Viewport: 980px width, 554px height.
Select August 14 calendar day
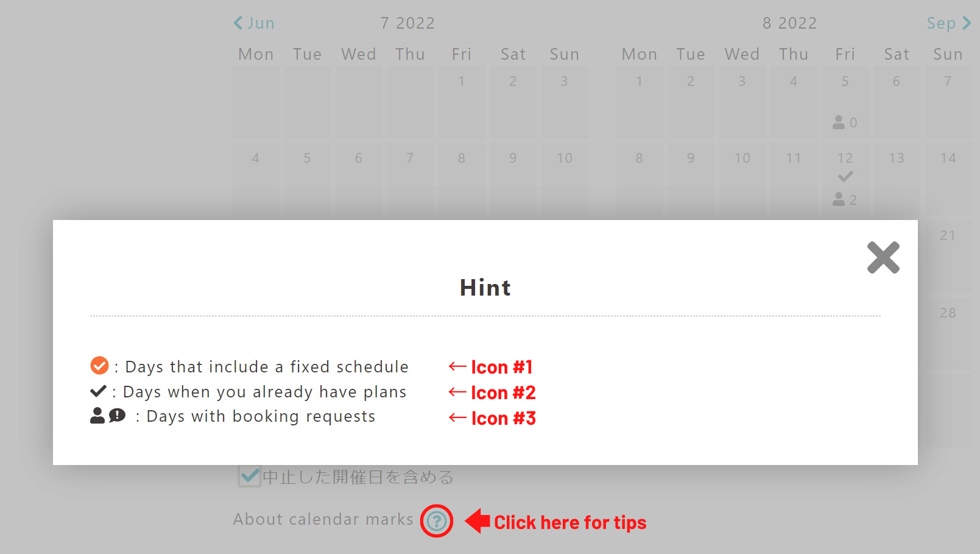point(947,178)
